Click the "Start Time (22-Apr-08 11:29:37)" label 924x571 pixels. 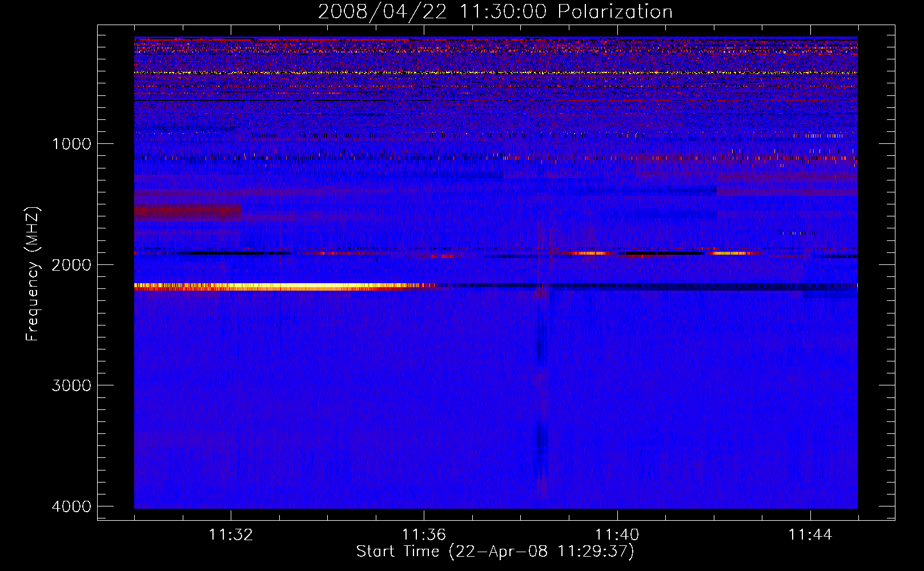[x=495, y=552]
